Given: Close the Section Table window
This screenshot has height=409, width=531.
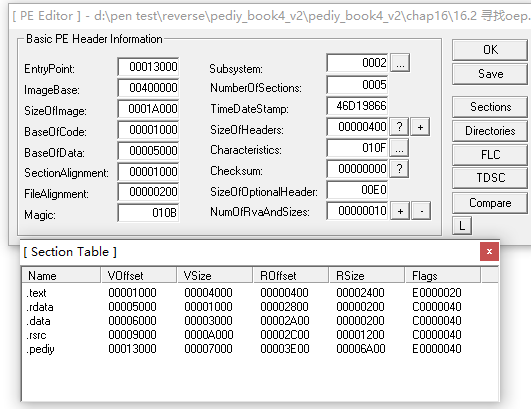Looking at the screenshot, I should pyautogui.click(x=489, y=252).
